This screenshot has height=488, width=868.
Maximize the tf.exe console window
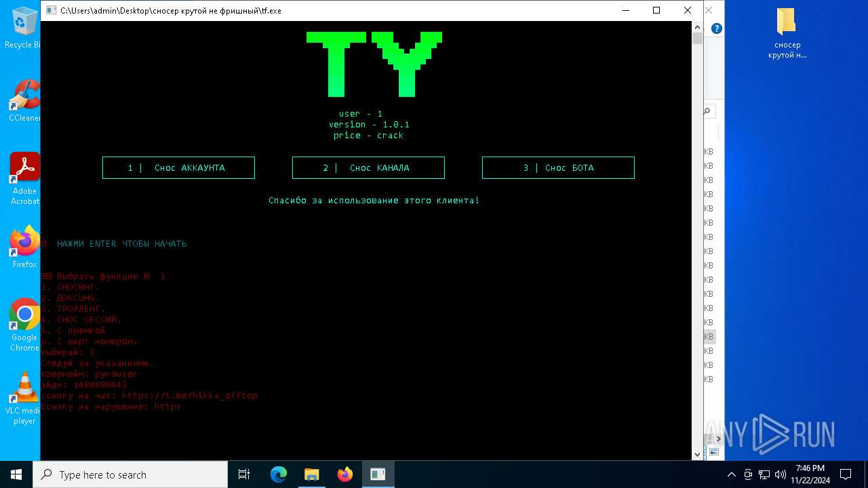point(656,10)
